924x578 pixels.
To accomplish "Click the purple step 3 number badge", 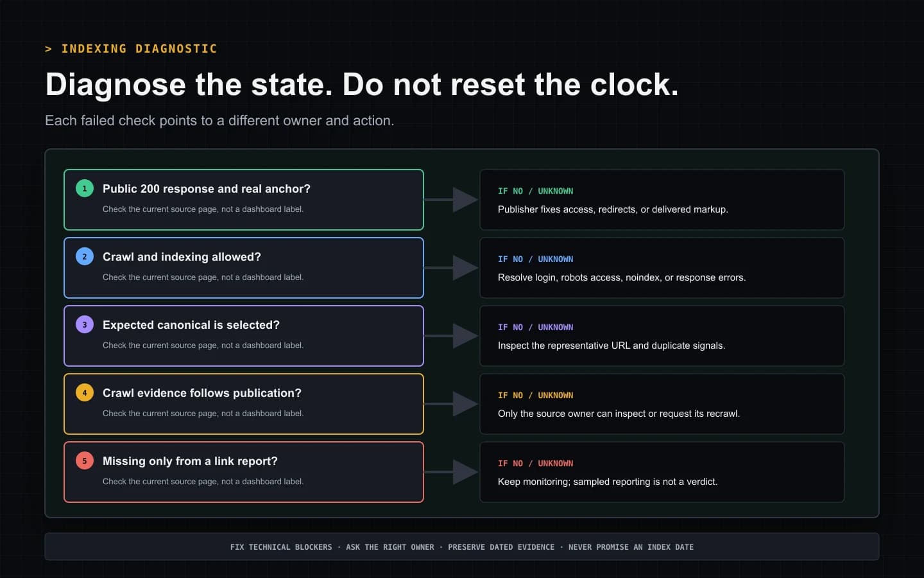I will pyautogui.click(x=85, y=324).
